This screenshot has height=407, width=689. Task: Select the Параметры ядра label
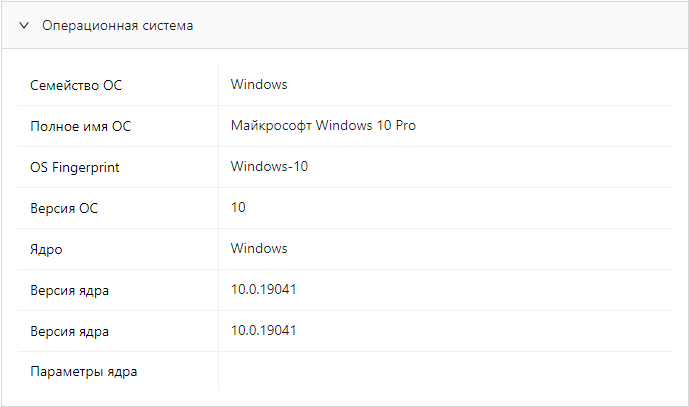click(84, 373)
